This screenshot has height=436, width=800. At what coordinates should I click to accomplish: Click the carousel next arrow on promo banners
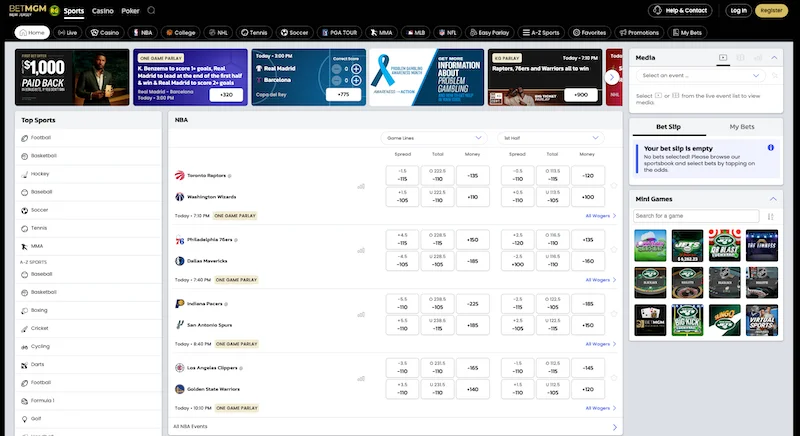click(612, 77)
